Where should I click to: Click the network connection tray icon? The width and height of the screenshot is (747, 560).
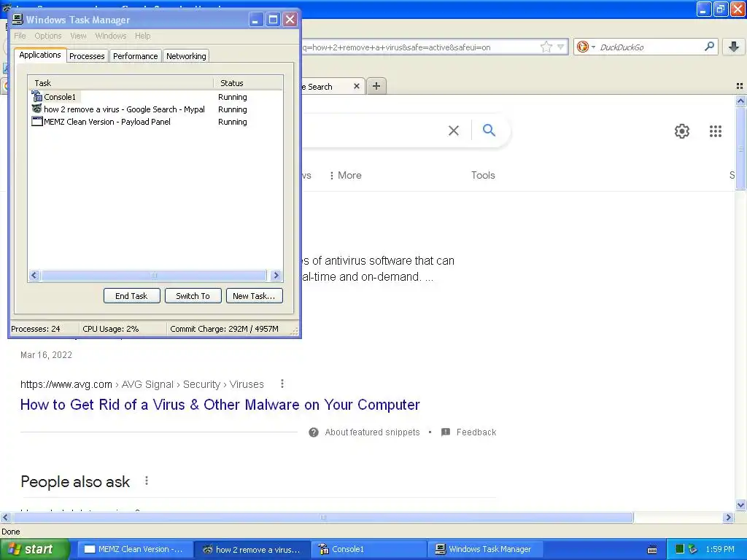(693, 549)
